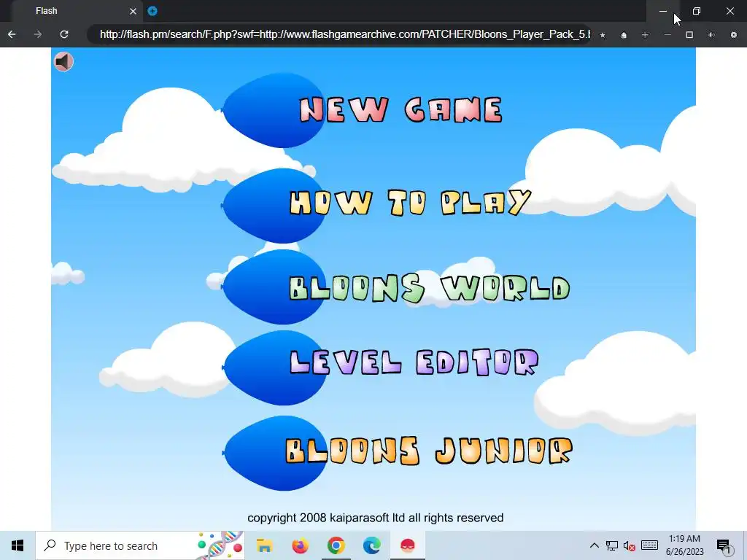747x560 pixels.
Task: Open browser settings with the gear icon
Action: tap(734, 35)
